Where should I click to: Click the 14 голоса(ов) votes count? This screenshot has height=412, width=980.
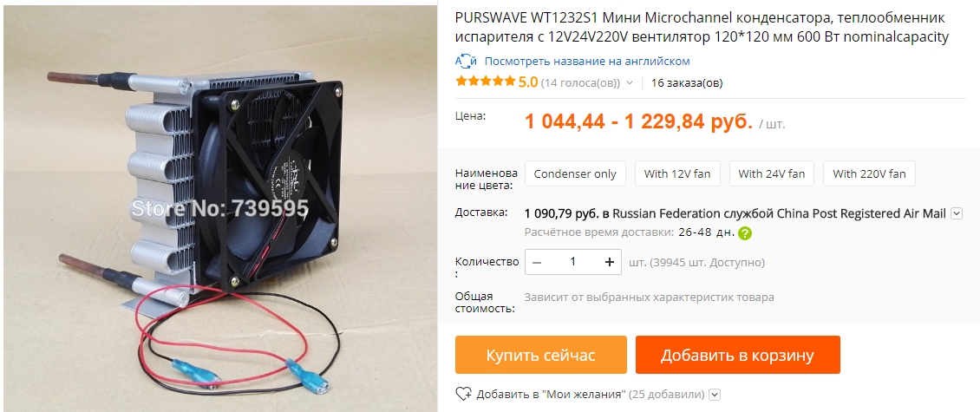(x=580, y=82)
